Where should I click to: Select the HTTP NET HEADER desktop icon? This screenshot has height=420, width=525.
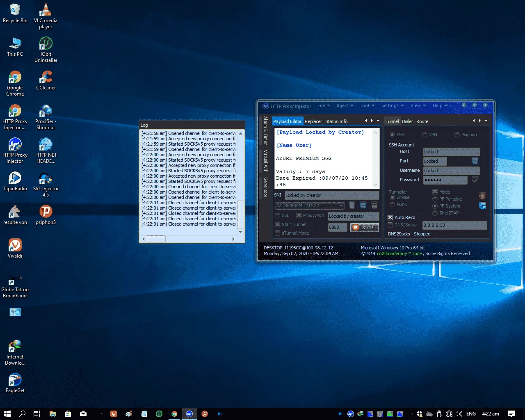[x=46, y=151]
